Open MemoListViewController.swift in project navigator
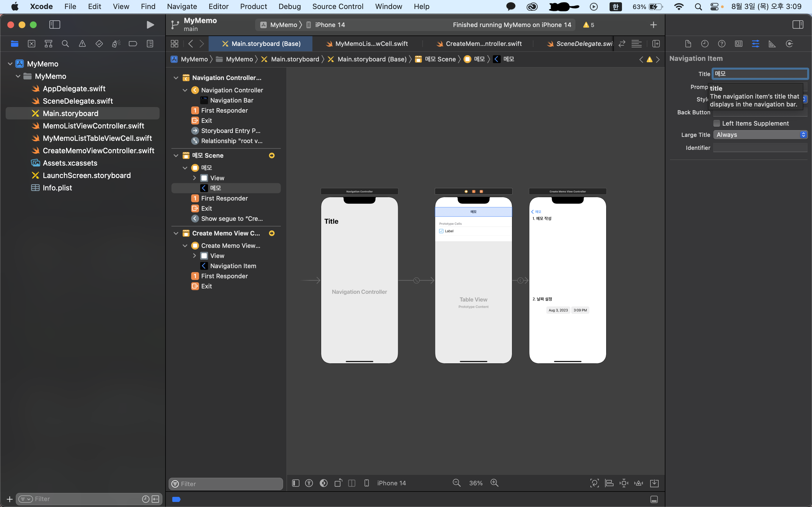The width and height of the screenshot is (812, 507). (x=93, y=126)
